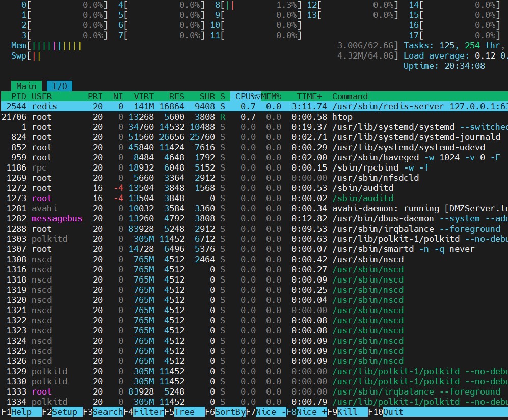Select the smartd process row

(x=254, y=249)
